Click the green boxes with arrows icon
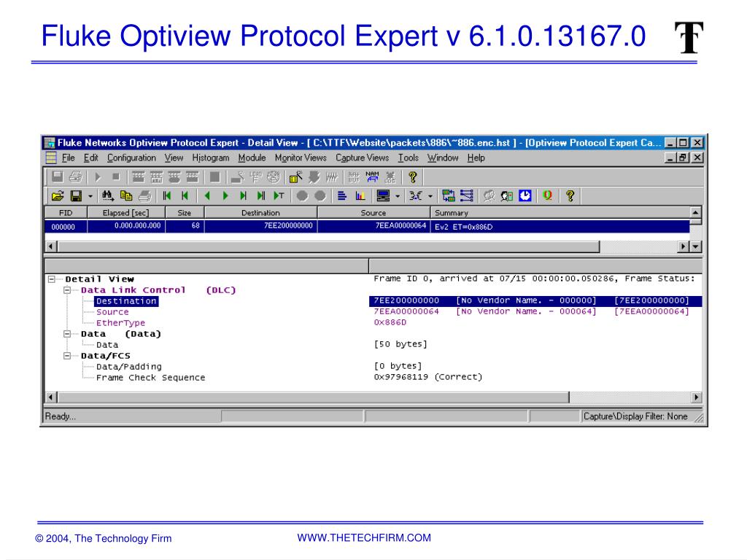This screenshot has width=747, height=560. (449, 195)
